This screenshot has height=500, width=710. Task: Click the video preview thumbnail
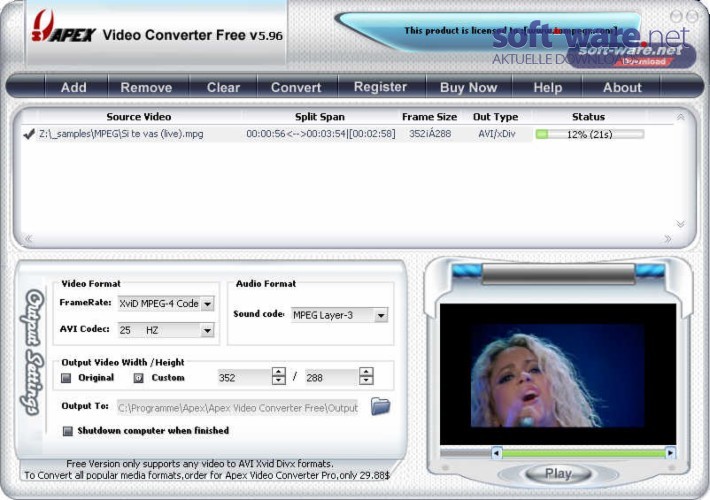557,375
